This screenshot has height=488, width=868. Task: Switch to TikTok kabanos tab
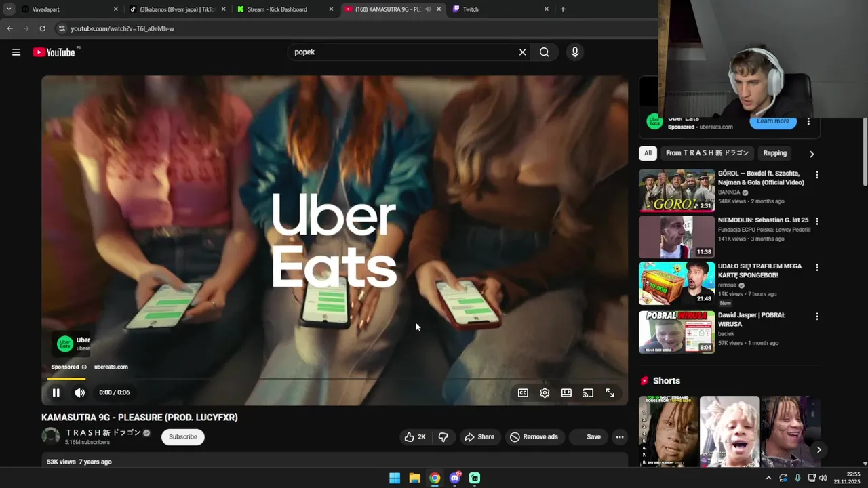176,9
